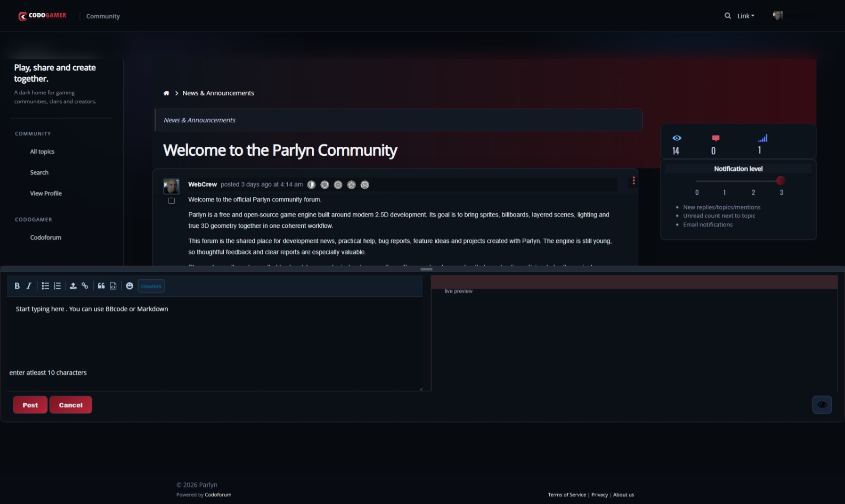845x504 pixels.
Task: Open Codoforum in the sidebar
Action: click(46, 238)
